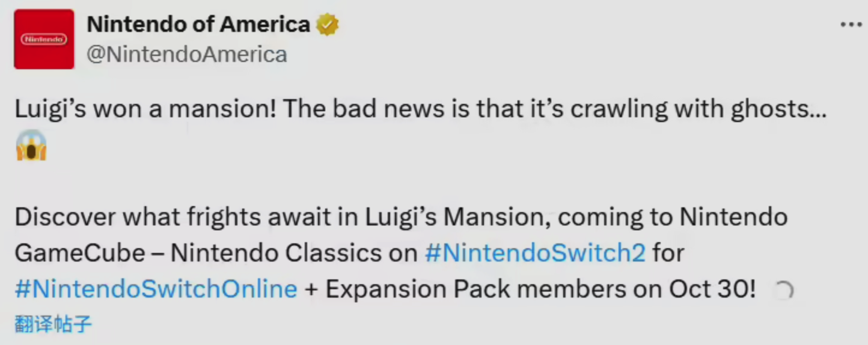
Task: Click the loading spinner after Oct 30
Action: coord(784,291)
